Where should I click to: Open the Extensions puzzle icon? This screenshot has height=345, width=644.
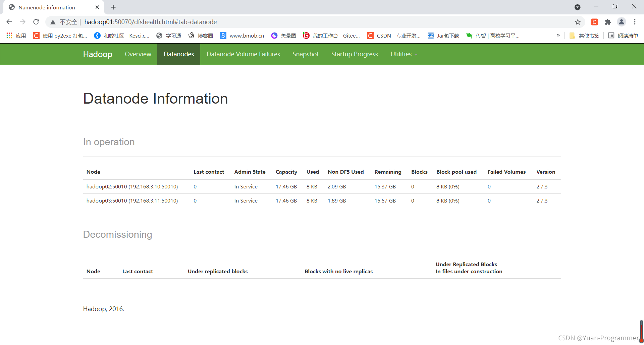point(608,22)
